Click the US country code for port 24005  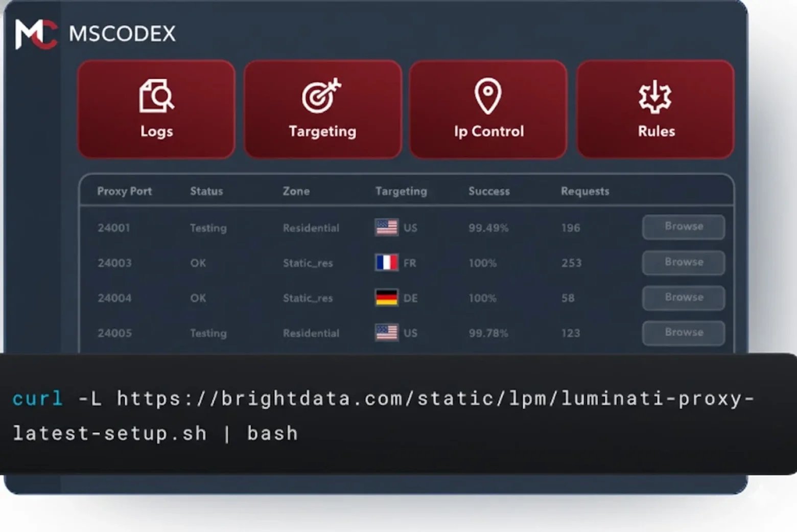tap(410, 333)
